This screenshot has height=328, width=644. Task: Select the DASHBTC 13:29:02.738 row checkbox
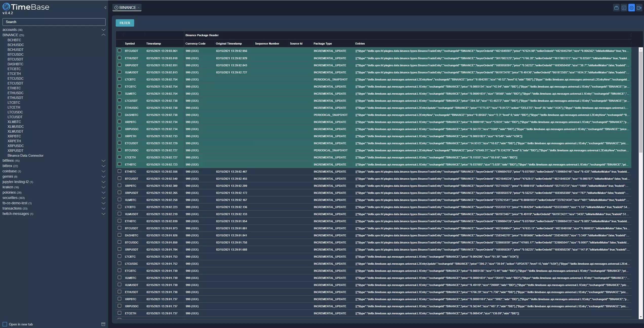119,114
